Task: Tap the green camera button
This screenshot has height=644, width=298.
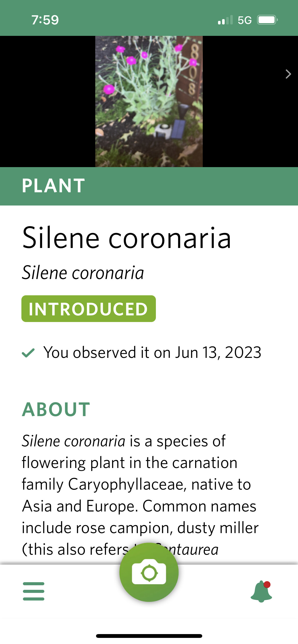Action: click(x=149, y=573)
